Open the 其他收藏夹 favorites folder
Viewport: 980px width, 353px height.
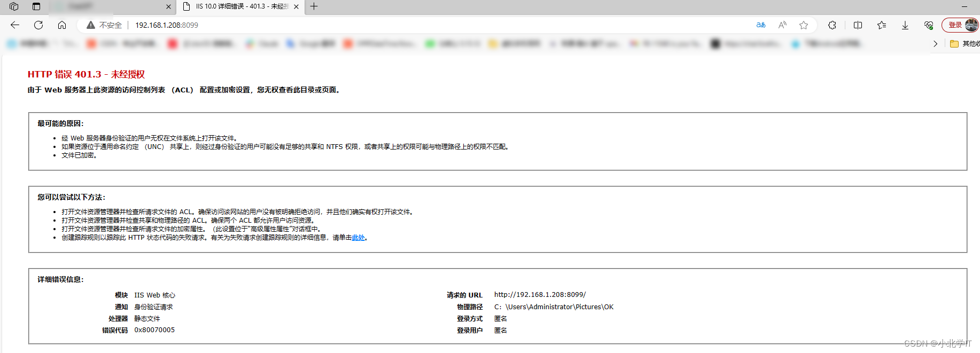pos(965,44)
